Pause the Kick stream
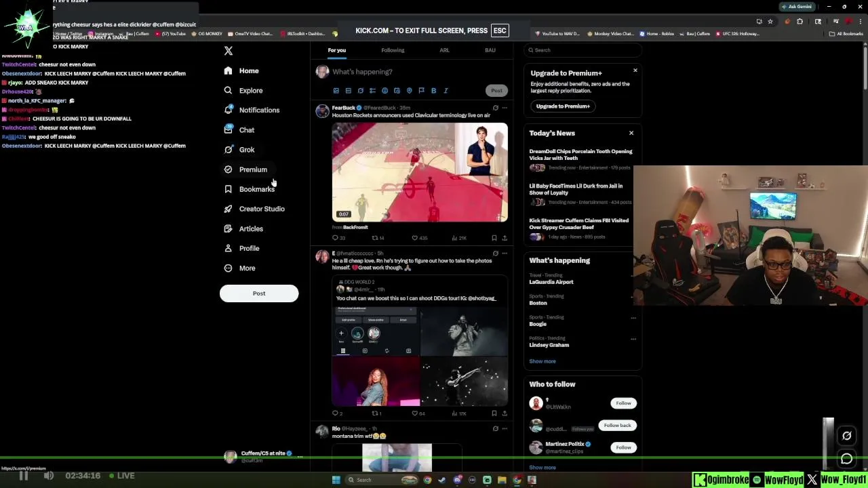The width and height of the screenshot is (868, 488). (23, 476)
